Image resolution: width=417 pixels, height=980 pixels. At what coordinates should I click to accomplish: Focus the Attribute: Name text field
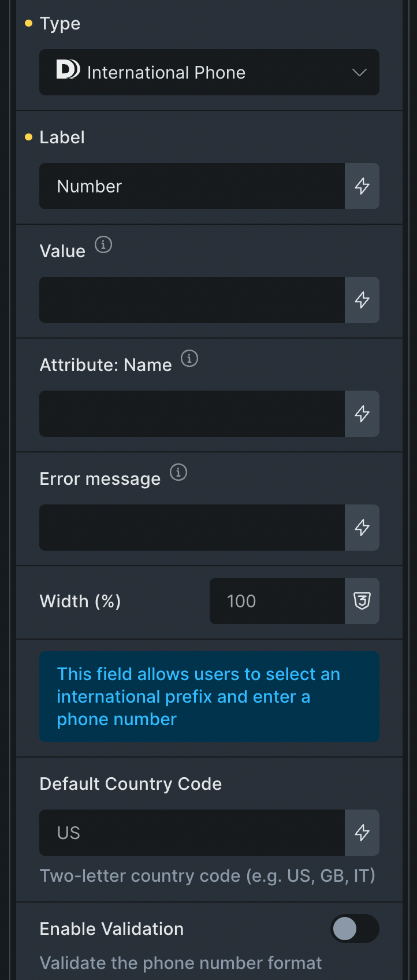pos(192,414)
